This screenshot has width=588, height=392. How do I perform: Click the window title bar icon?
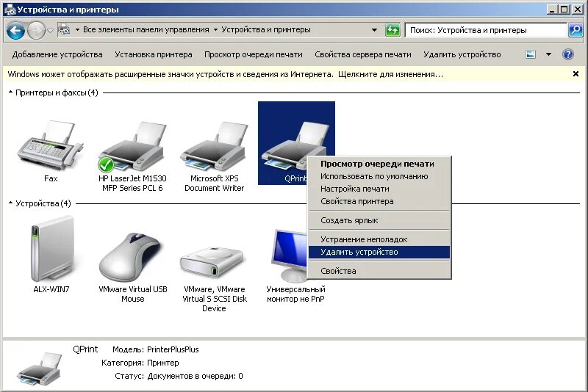[10, 10]
